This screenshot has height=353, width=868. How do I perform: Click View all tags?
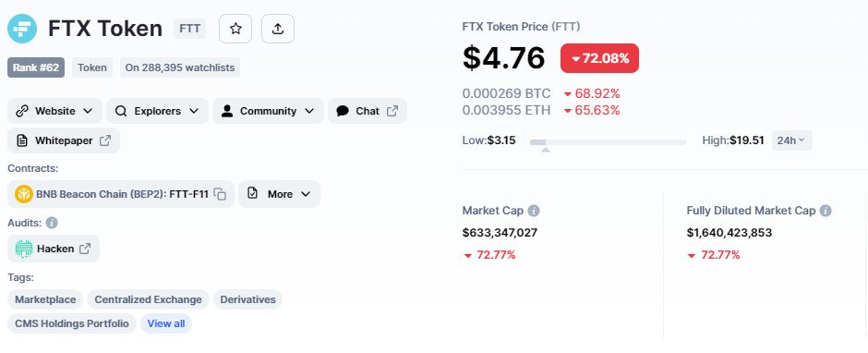pyautogui.click(x=166, y=323)
